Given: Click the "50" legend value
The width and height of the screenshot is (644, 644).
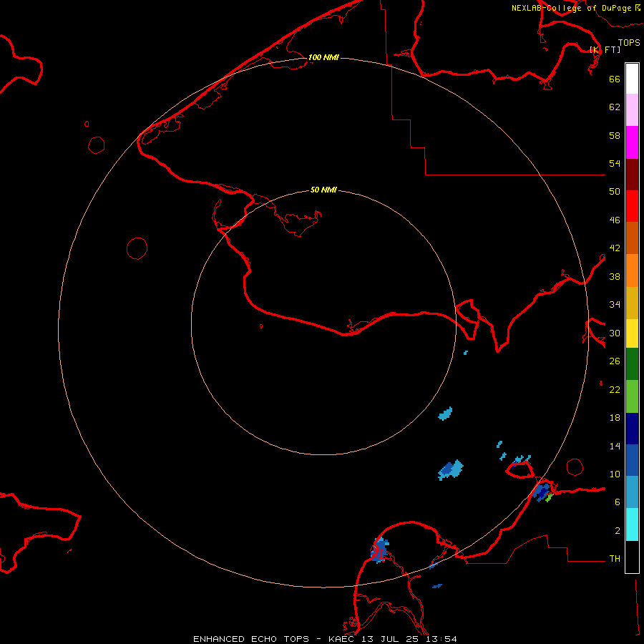Looking at the screenshot, I should tap(615, 192).
